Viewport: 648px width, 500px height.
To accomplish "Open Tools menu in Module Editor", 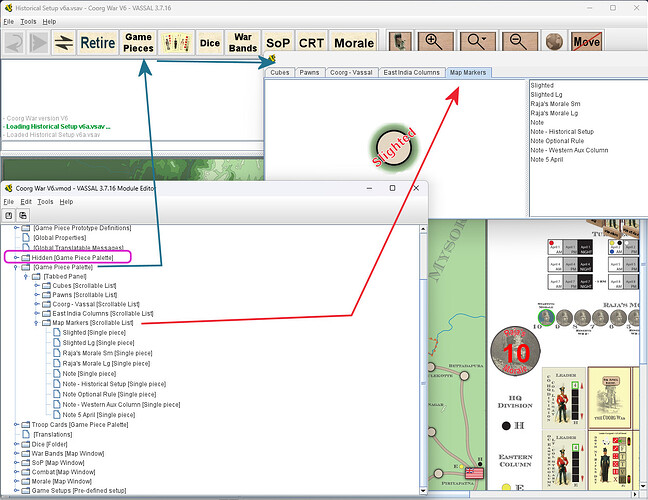I will click(45, 202).
